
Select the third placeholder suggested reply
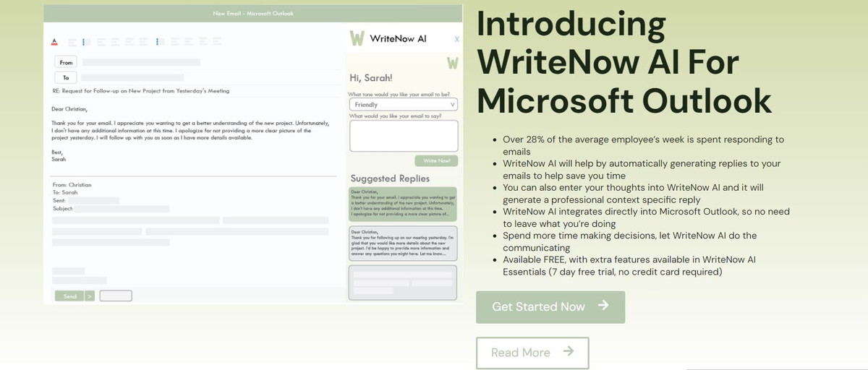coord(403,283)
